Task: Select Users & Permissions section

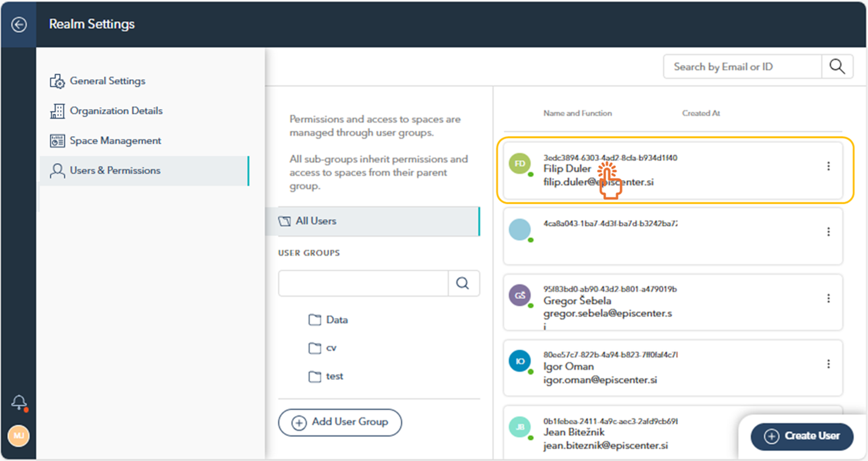Action: click(144, 171)
